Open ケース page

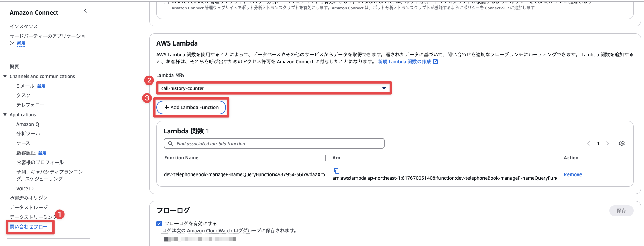point(23,143)
